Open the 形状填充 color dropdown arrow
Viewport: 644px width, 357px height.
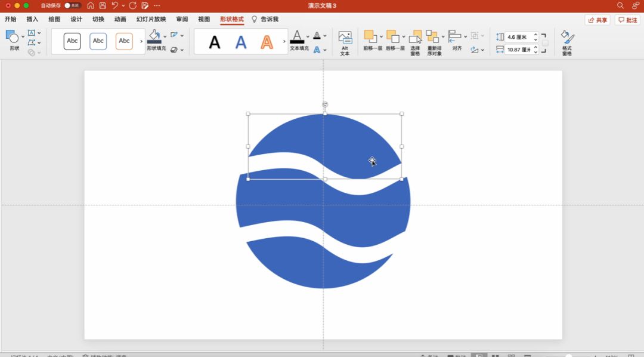tap(165, 36)
